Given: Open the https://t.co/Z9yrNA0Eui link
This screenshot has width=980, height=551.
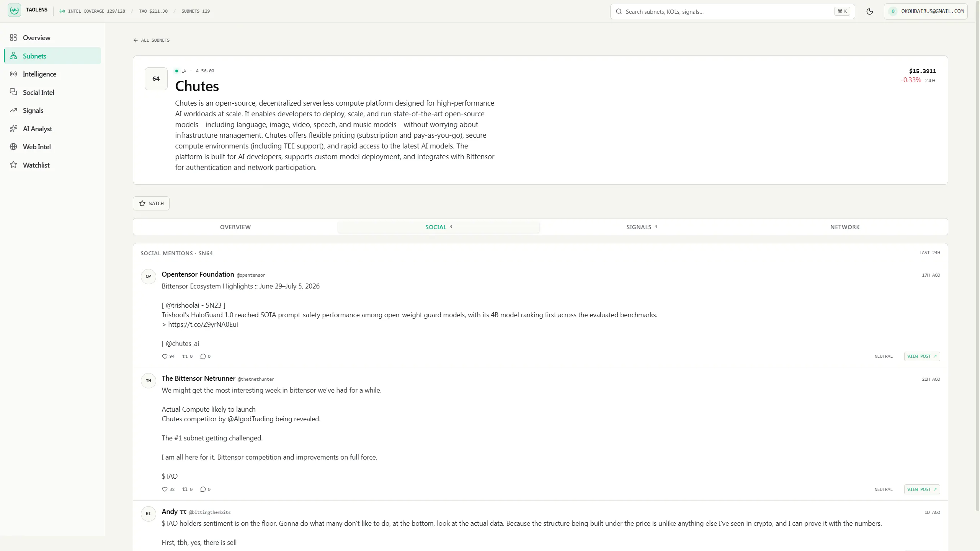Looking at the screenshot, I should coord(203,324).
